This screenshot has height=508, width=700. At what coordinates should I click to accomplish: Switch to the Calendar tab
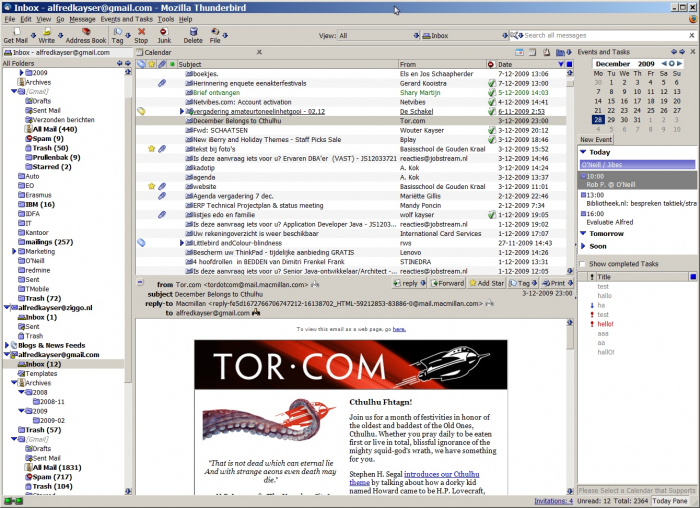(x=158, y=52)
